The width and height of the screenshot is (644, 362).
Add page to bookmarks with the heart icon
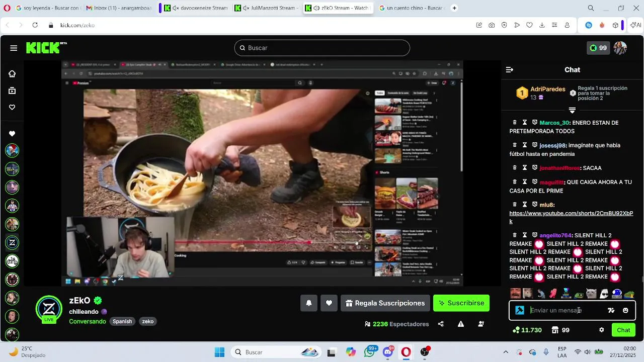[529, 25]
